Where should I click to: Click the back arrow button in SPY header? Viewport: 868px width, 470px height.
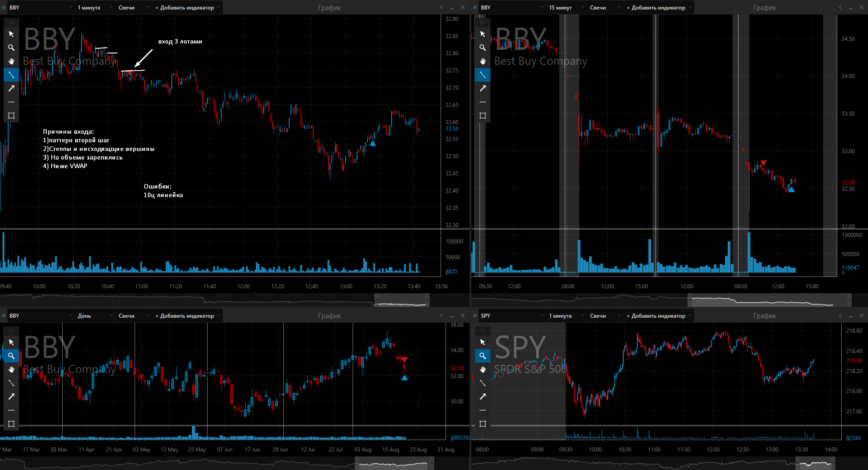(840, 315)
